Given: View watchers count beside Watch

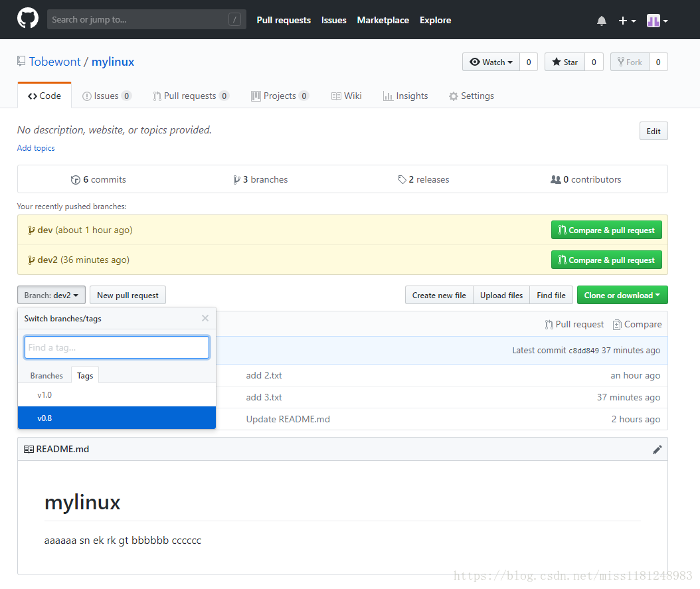Looking at the screenshot, I should (529, 62).
